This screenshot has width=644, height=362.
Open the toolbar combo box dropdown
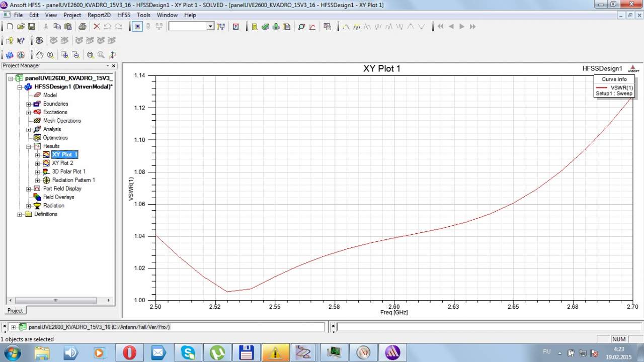tap(210, 27)
